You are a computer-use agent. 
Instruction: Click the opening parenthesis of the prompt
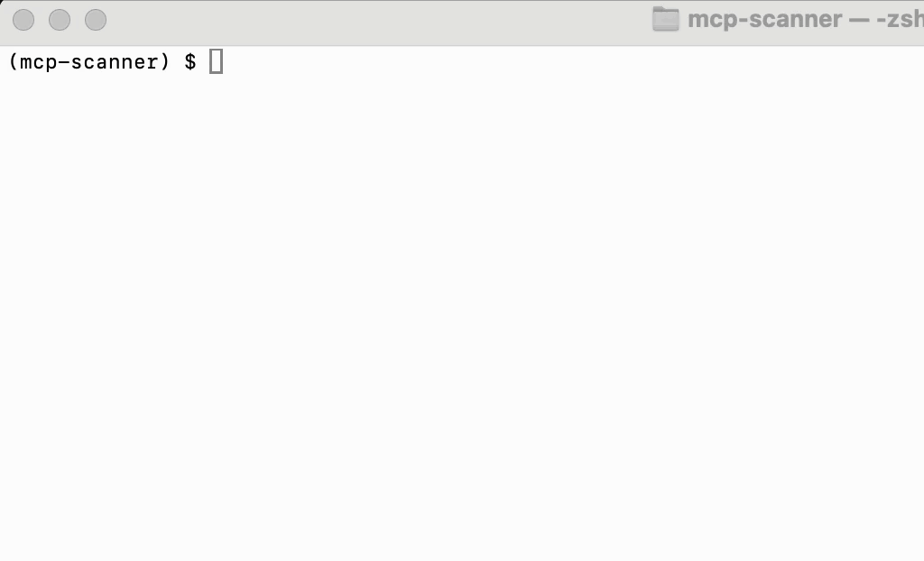tap(13, 62)
